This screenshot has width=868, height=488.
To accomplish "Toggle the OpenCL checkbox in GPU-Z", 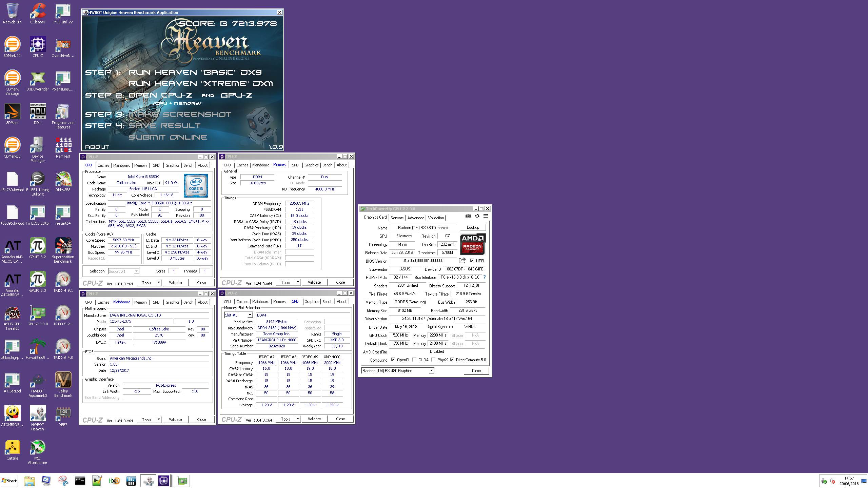I will point(393,360).
